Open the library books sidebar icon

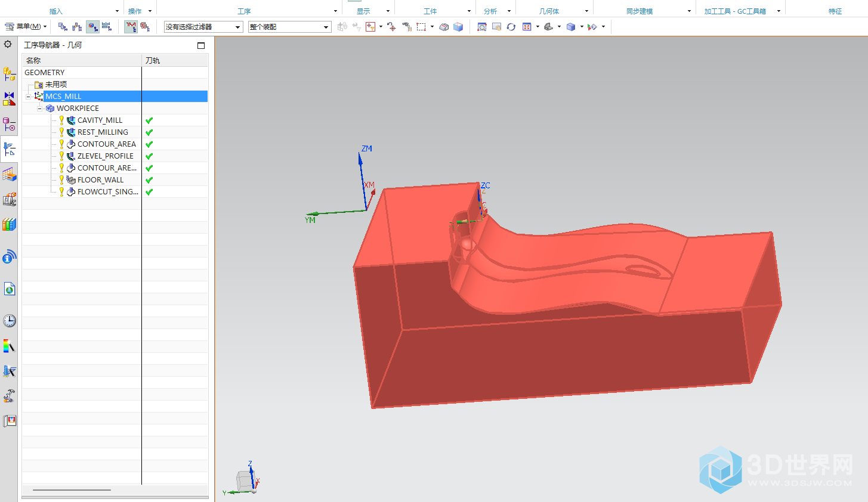[9, 225]
